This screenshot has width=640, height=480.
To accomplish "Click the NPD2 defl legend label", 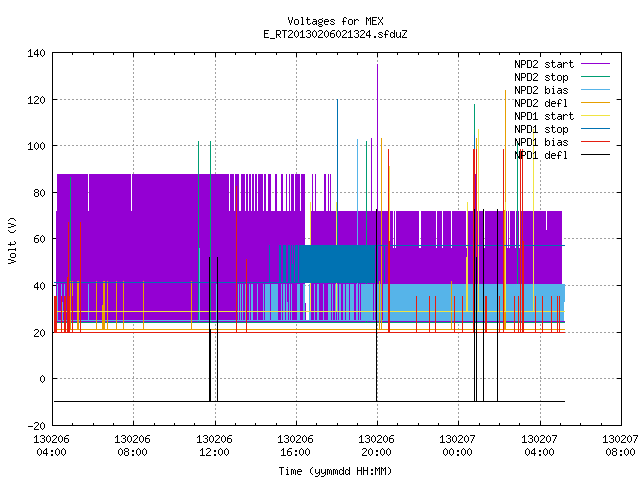I will coord(541,103).
